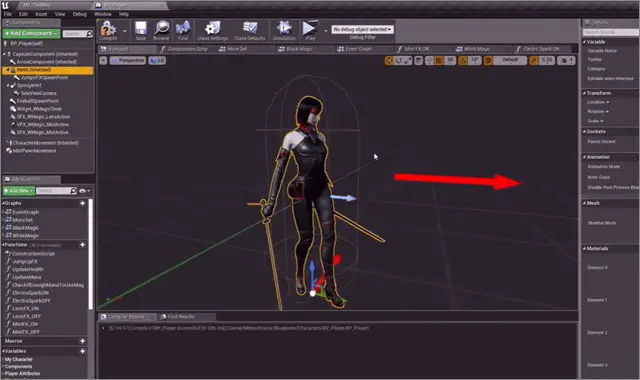Click the camera speed control
The width and height of the screenshot is (640, 380).
pyautogui.click(x=567, y=60)
